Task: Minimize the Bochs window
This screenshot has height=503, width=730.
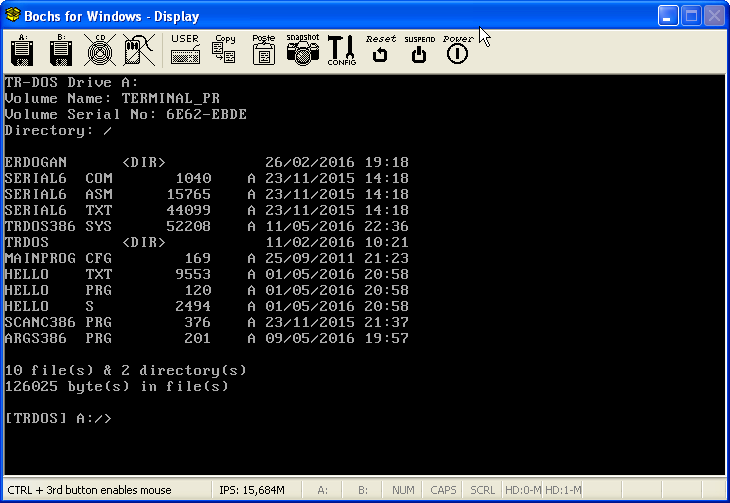Action: point(668,16)
